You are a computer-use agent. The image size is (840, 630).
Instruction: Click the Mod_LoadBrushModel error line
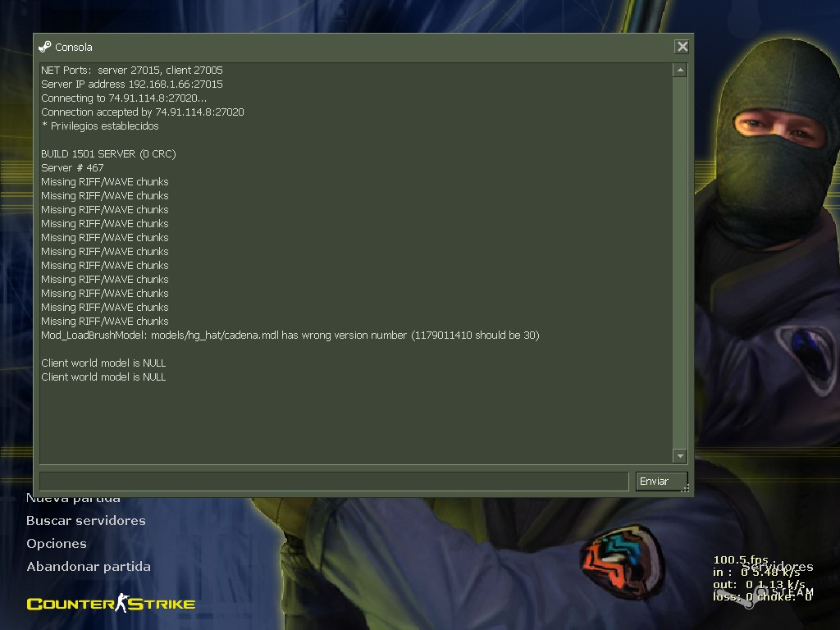click(x=290, y=336)
